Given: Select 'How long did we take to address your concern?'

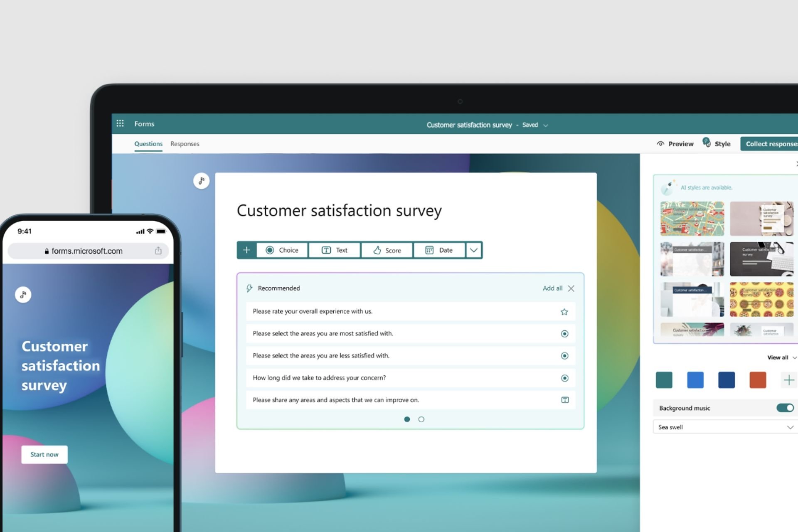Looking at the screenshot, I should [x=411, y=378].
